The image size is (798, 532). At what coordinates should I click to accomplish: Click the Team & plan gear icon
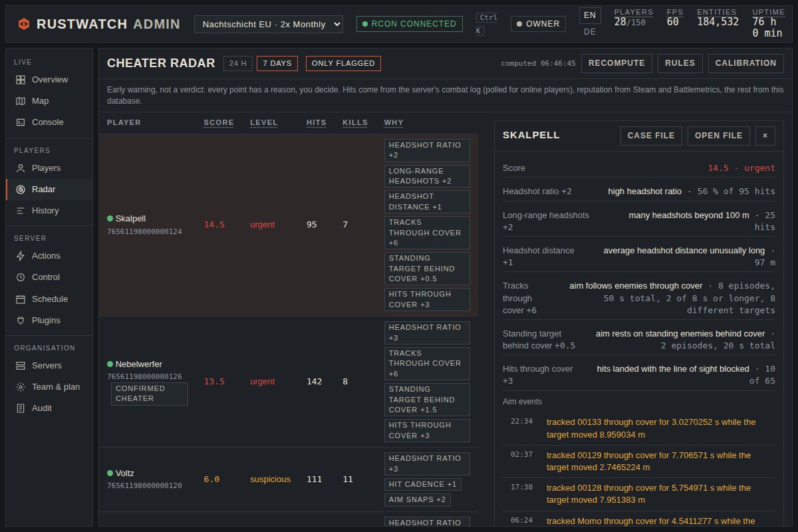point(21,387)
